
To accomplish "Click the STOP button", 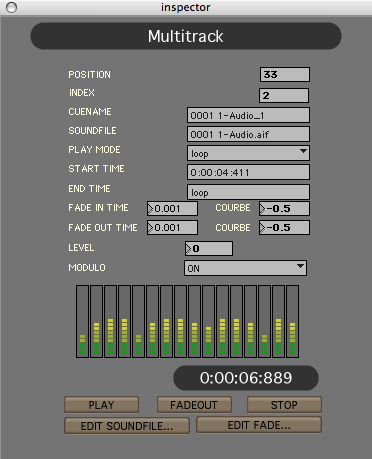I will pos(284,405).
